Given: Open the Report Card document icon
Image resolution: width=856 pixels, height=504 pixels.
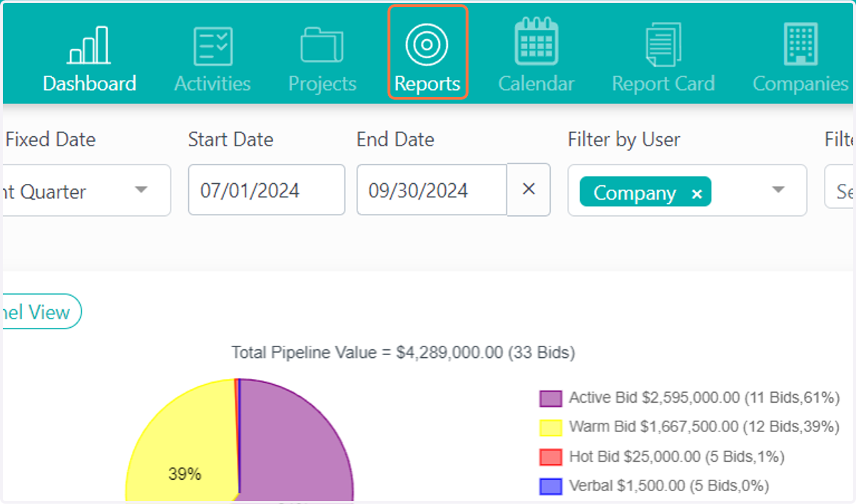Looking at the screenshot, I should point(663,45).
